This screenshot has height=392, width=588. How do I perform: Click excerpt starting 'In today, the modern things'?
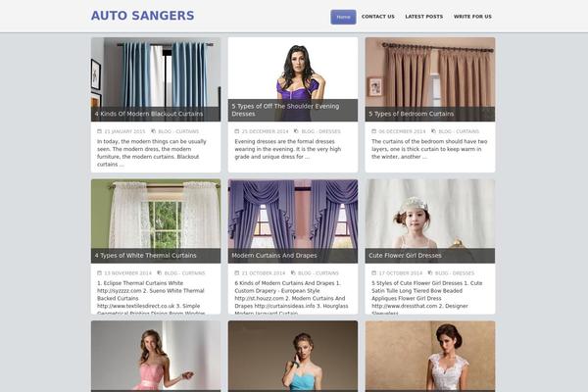(x=152, y=153)
